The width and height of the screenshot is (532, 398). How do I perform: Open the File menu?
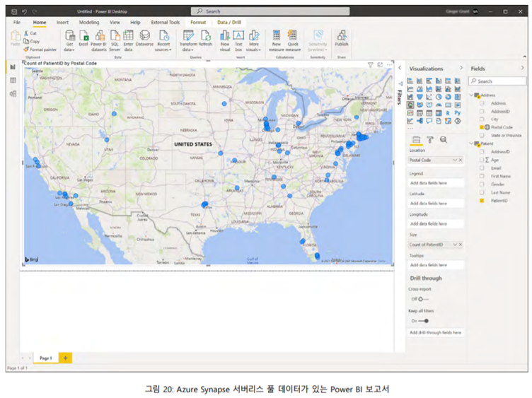17,23
